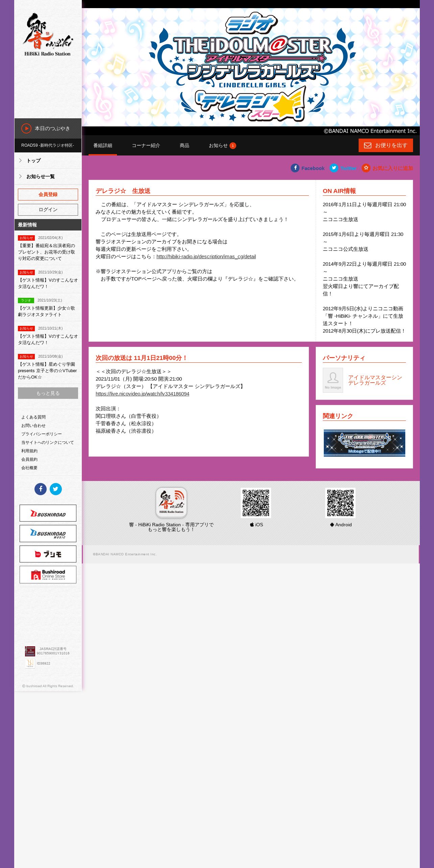Open ROAD59 -新時代ラジオ特区- program link

[x=48, y=145]
